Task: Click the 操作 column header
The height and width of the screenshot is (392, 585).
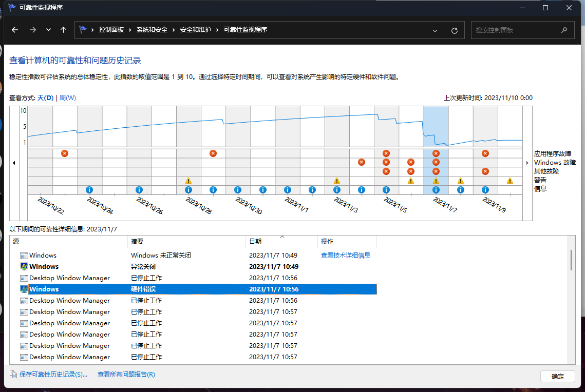Action: coord(347,242)
